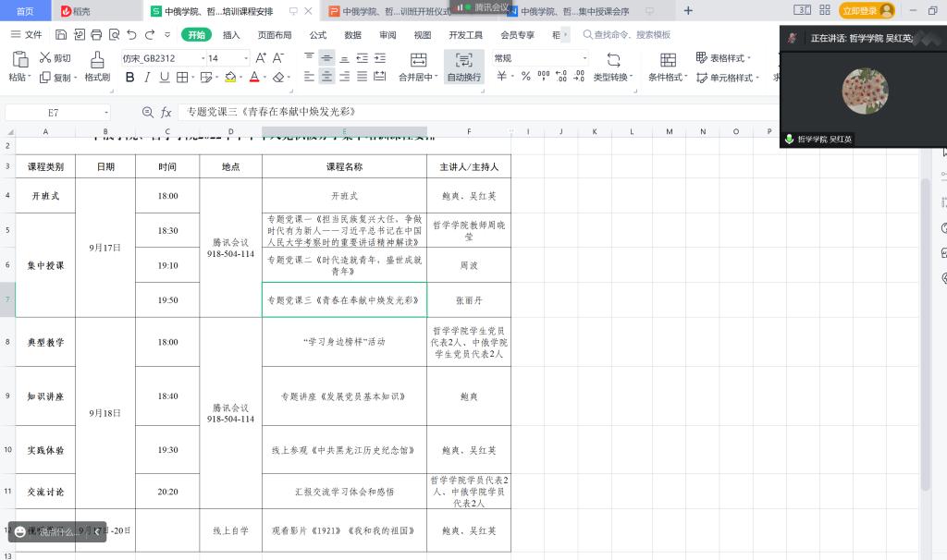Click the 说点什么 chat box
This screenshot has height=560, width=947.
pos(56,531)
